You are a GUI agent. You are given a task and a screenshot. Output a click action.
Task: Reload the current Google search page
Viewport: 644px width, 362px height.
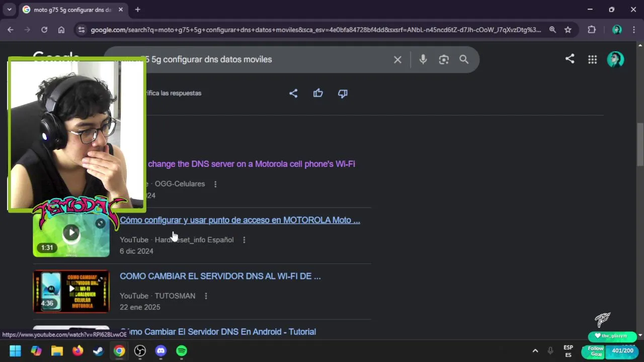tap(44, 30)
